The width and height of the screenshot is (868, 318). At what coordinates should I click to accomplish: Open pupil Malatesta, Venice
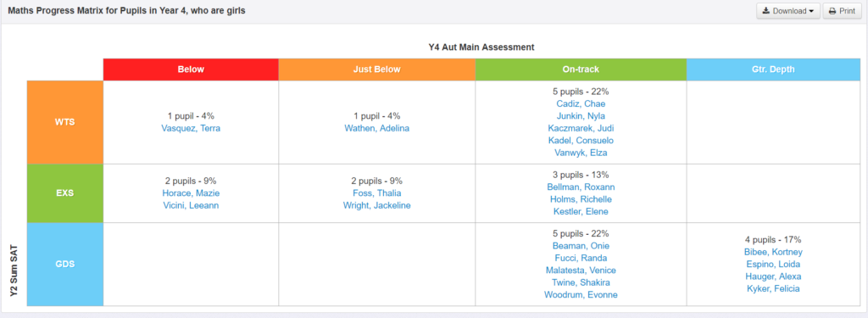[581, 271]
